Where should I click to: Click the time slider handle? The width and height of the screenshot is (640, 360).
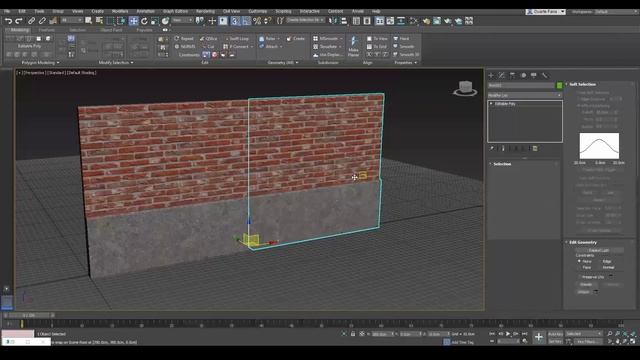(x=29, y=316)
